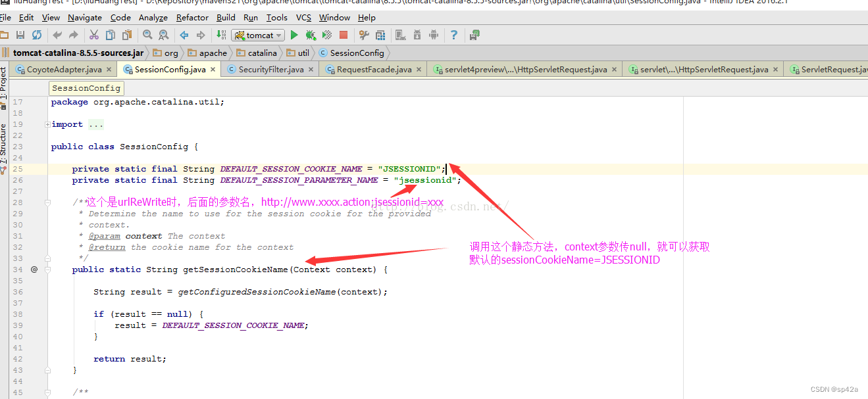Open the Navigate menu
868x399 pixels.
coord(85,18)
